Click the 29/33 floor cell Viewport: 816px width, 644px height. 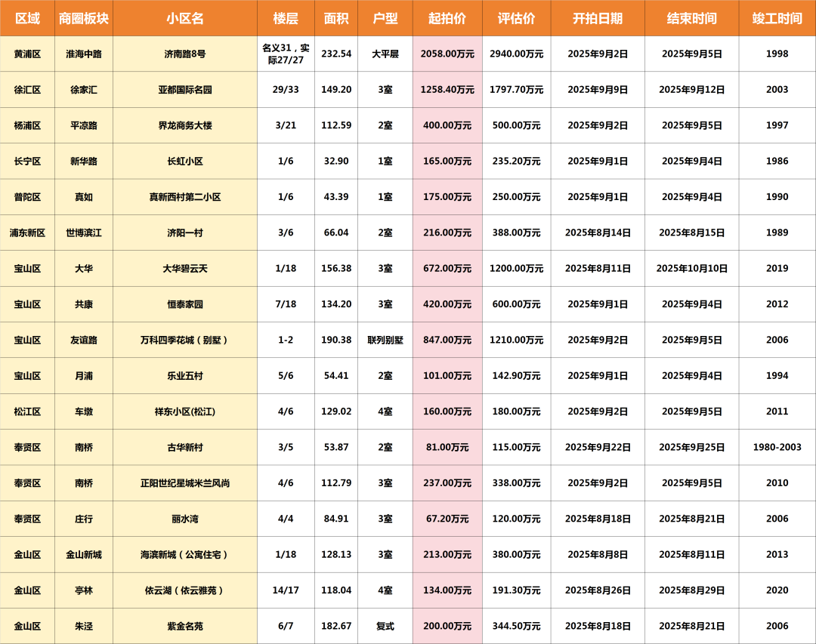pos(286,90)
